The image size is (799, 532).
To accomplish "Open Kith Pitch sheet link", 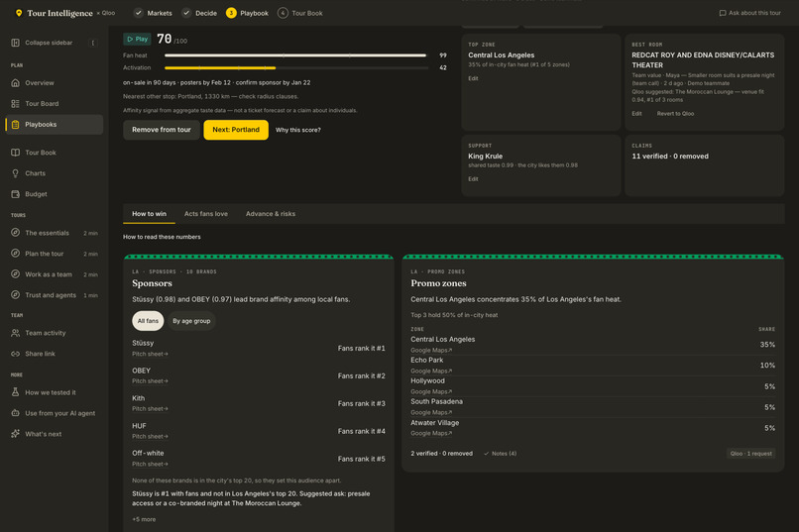I will [150, 409].
